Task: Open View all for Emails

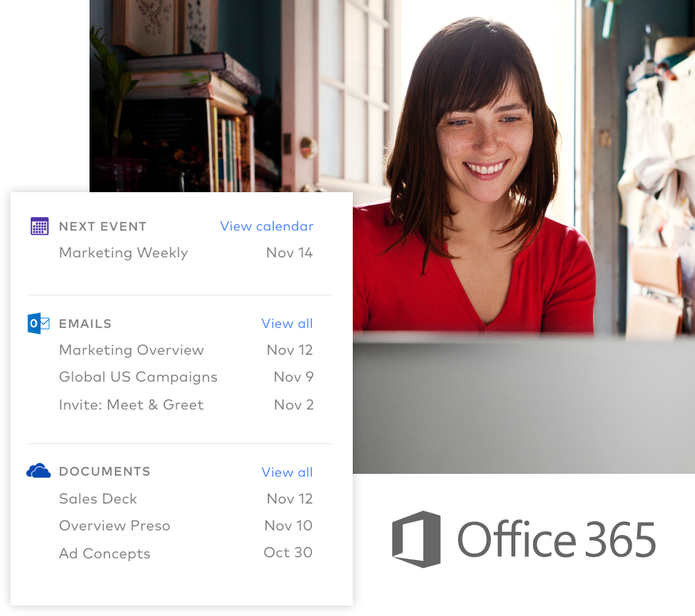Action: [287, 324]
